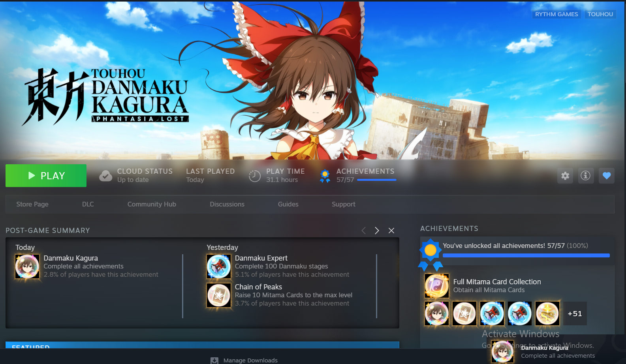The height and width of the screenshot is (364, 626).
Task: Click the Danmaku Expert achievement icon
Action: (x=219, y=266)
